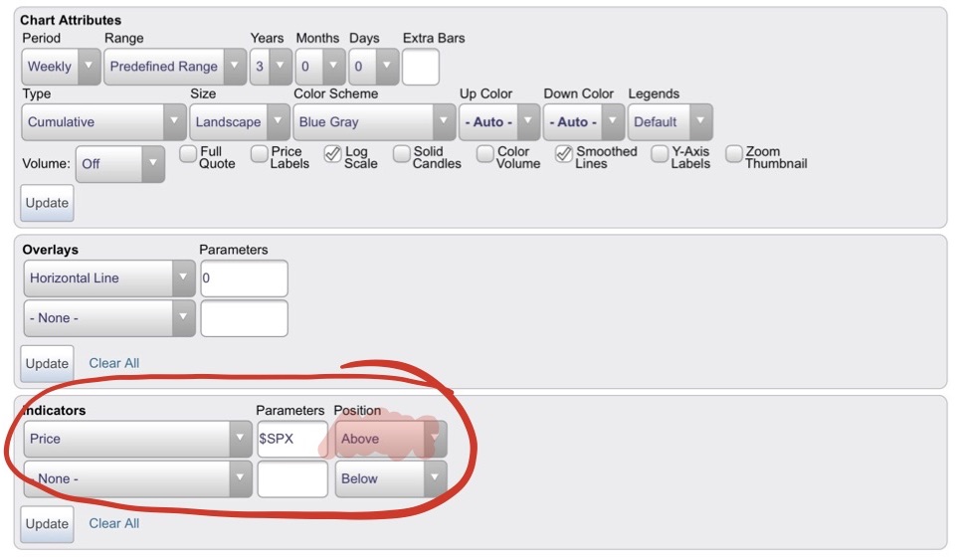955x560 pixels.
Task: Click the $SPX indicator parameters field
Action: (291, 439)
